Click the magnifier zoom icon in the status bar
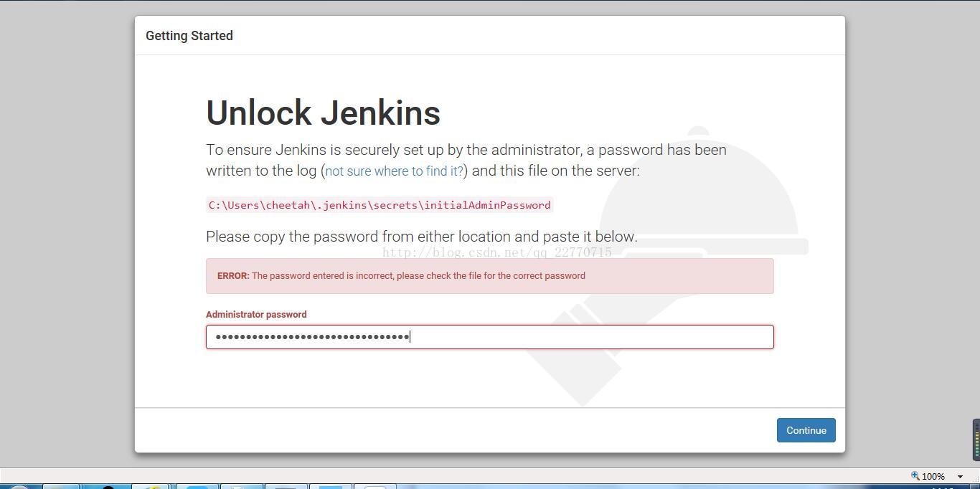 915,476
